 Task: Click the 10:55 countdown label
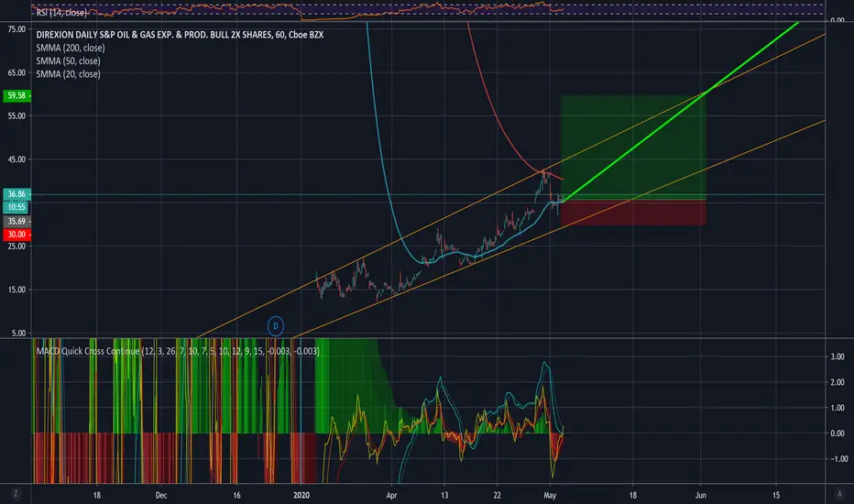pyautogui.click(x=16, y=207)
